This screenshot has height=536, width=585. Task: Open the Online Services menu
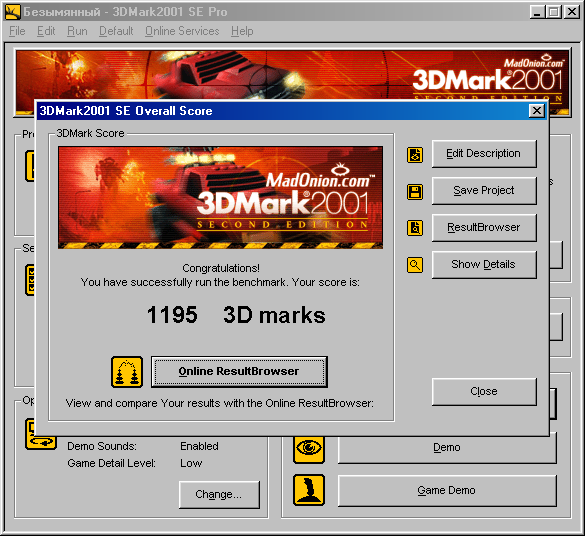coord(182,31)
